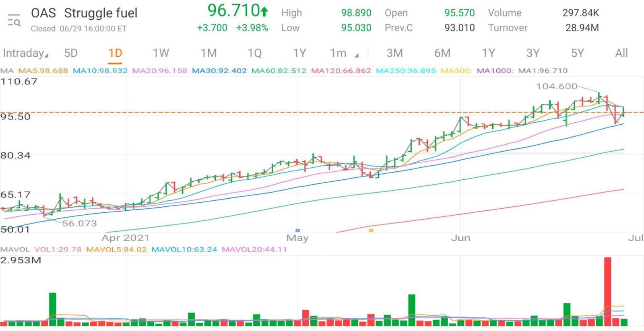The height and width of the screenshot is (331, 644).
Task: Click the MA1:96.710 indicator label
Action: point(543,71)
